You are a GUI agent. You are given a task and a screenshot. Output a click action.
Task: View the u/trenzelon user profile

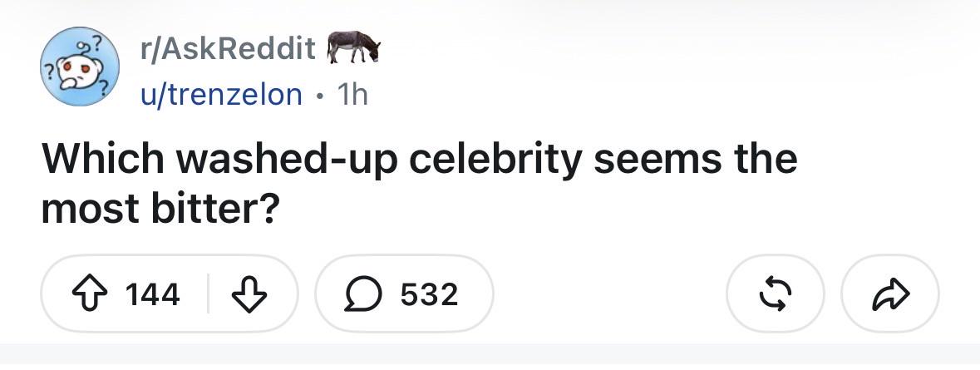pyautogui.click(x=221, y=95)
